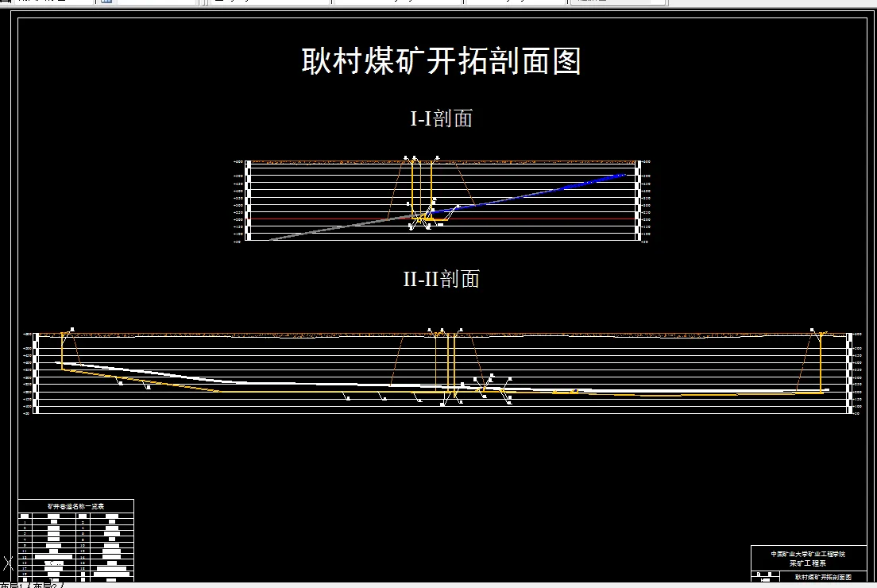Select the 矿井巷道名称一览表 table title
Screen dimensions: 877x588
(x=75, y=506)
